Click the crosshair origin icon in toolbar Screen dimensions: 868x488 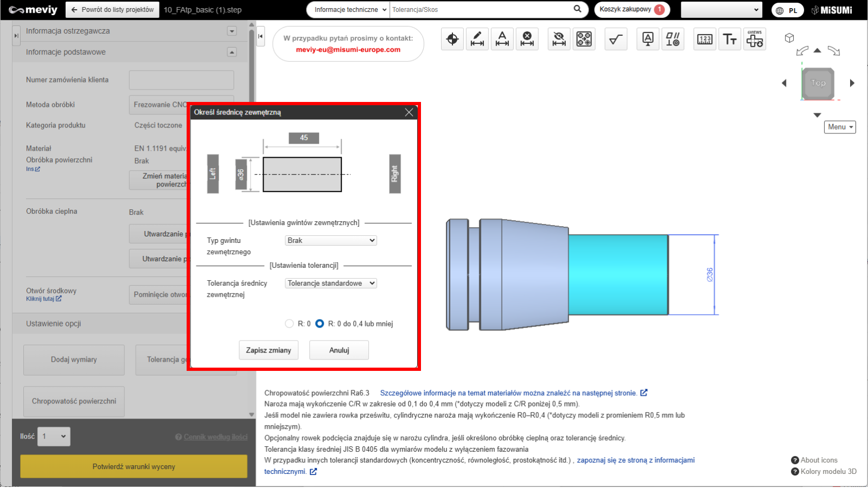[x=452, y=39]
